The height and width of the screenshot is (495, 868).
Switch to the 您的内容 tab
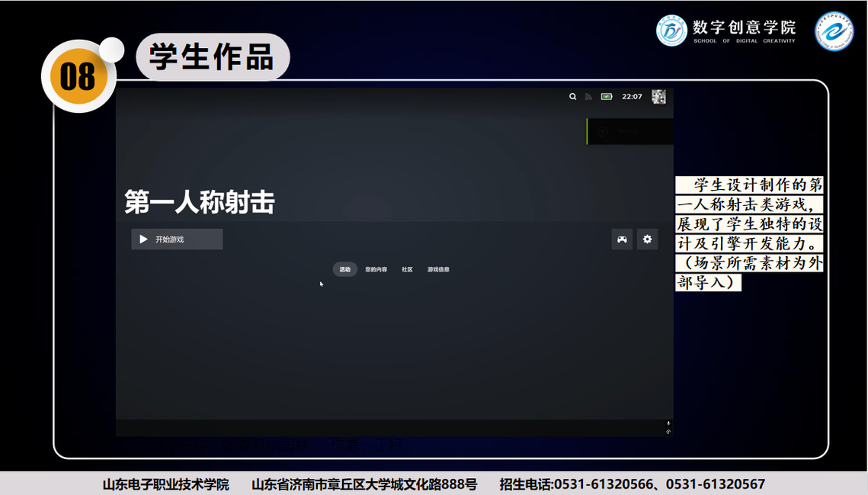coord(376,269)
